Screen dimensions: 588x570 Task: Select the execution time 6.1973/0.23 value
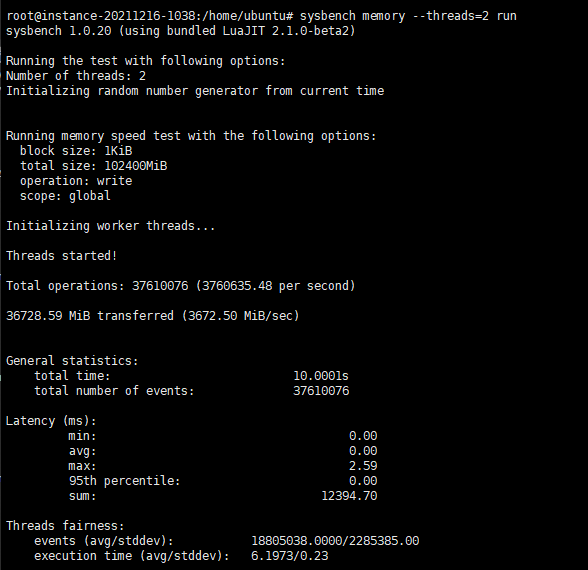click(290, 556)
